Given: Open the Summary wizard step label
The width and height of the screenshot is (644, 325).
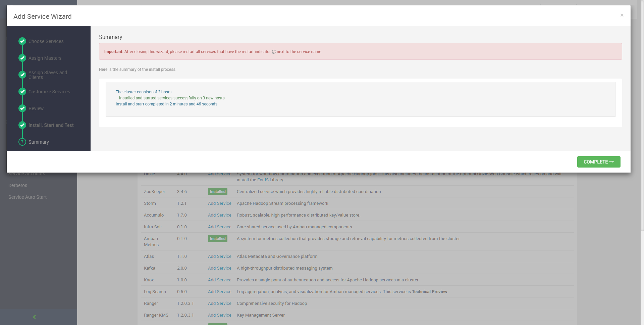Looking at the screenshot, I should (39, 142).
